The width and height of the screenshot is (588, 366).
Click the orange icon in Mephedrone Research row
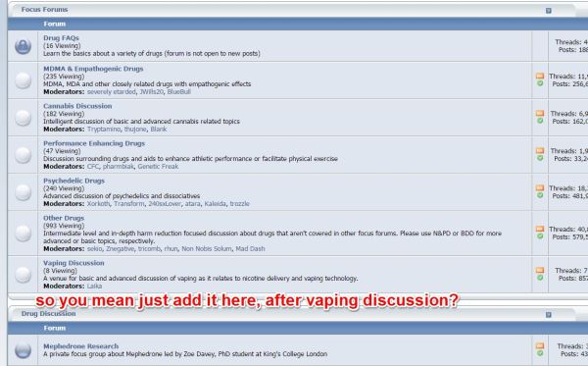click(540, 345)
